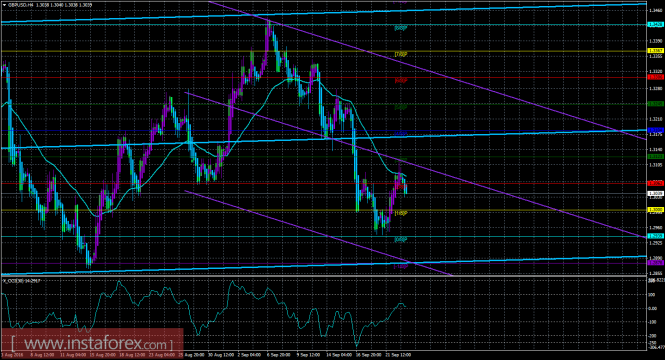Select the 21 Sep 12:00 time axis label

pyautogui.click(x=398, y=354)
